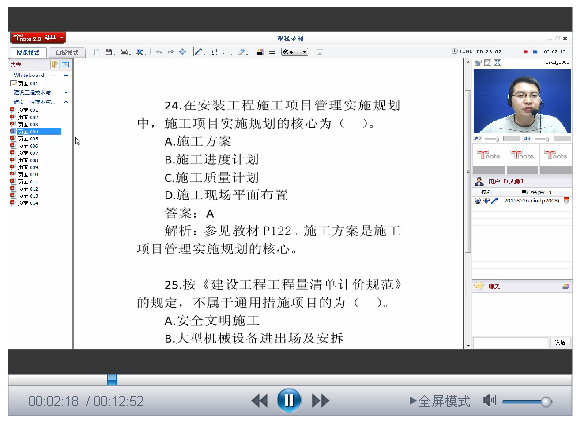
Task: Click the chat send button
Action: pos(560,343)
